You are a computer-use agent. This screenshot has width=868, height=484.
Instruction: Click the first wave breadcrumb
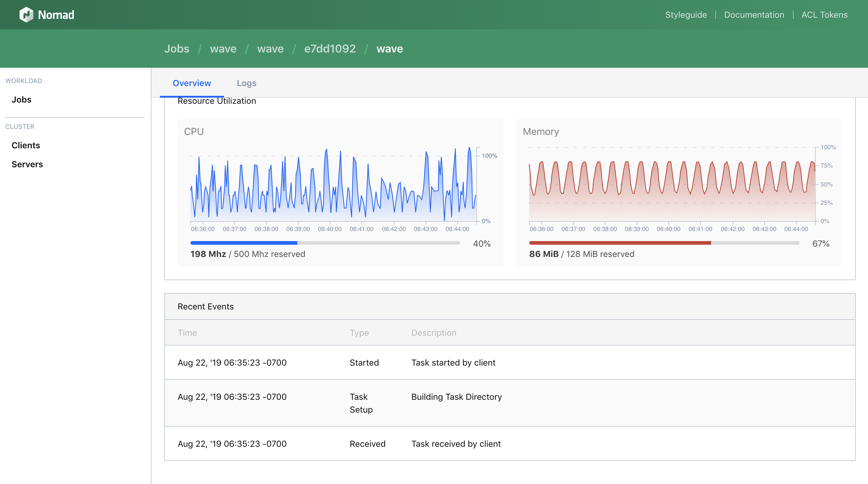click(x=223, y=49)
